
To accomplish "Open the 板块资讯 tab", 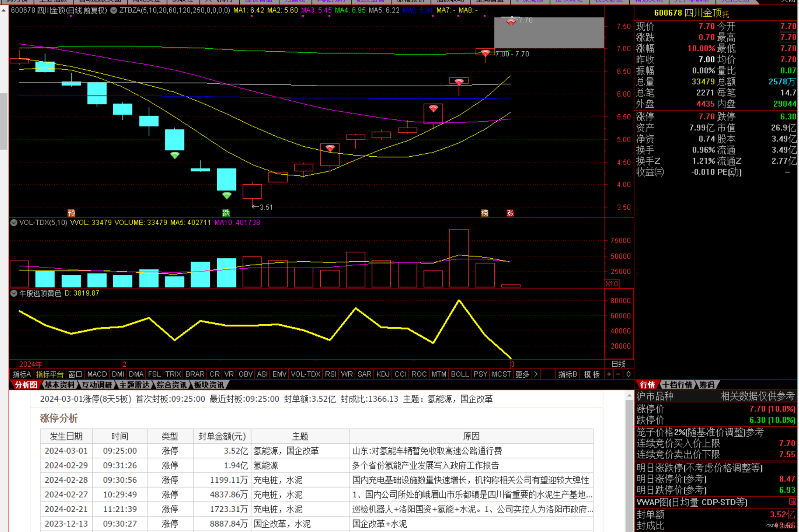I will click(x=209, y=385).
